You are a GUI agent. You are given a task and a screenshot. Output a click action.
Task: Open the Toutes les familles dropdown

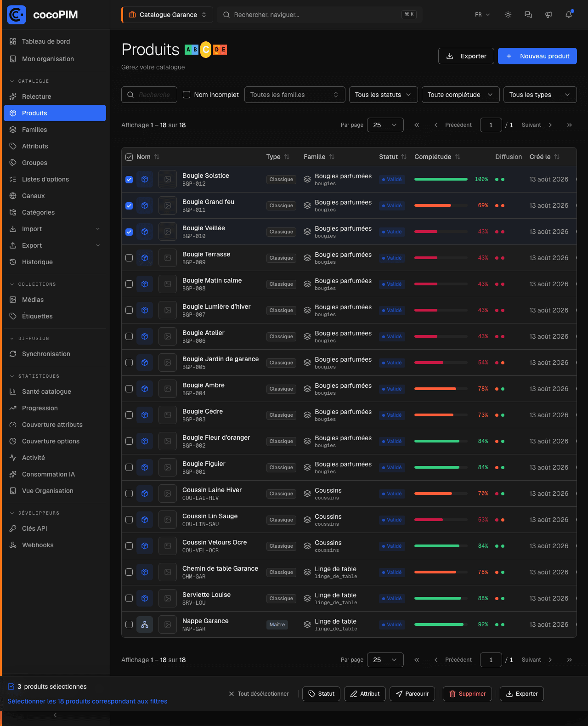tap(295, 95)
